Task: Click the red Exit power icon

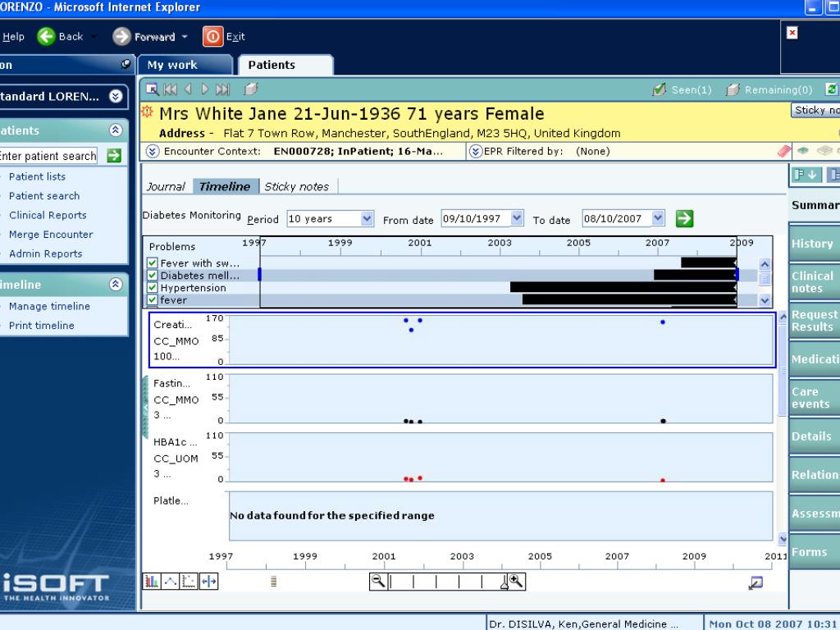Action: [x=212, y=36]
